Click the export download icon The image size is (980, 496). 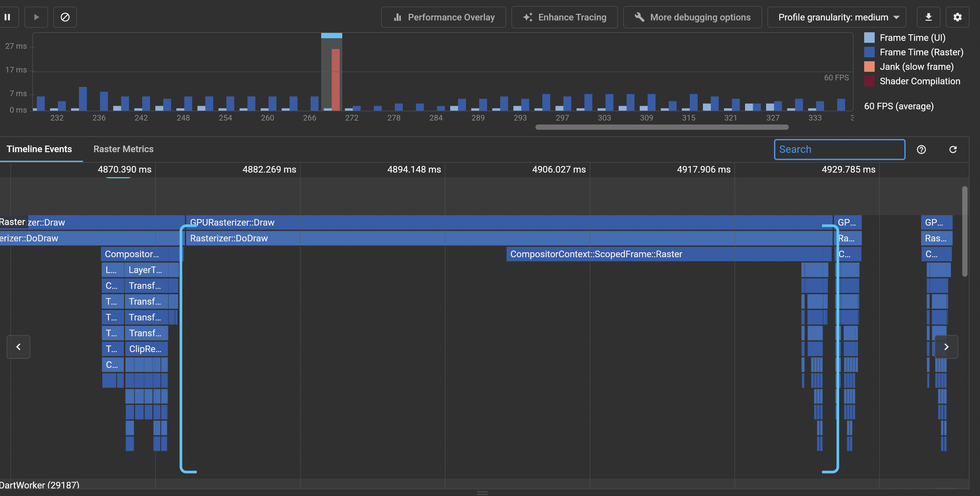pyautogui.click(x=928, y=17)
